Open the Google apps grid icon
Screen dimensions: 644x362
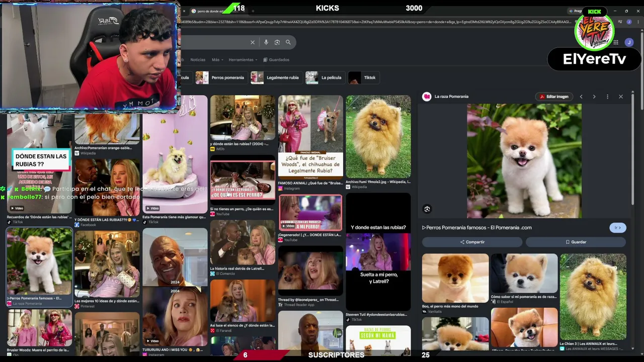[x=616, y=42]
